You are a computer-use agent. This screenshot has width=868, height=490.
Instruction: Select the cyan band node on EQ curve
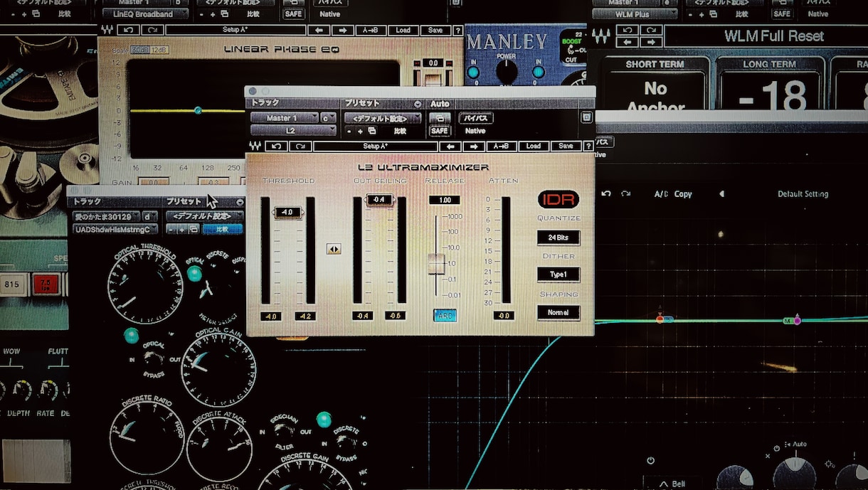(x=198, y=110)
